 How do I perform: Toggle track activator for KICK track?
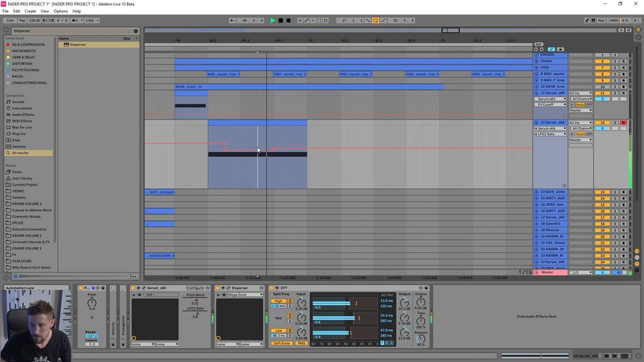pyautogui.click(x=602, y=67)
